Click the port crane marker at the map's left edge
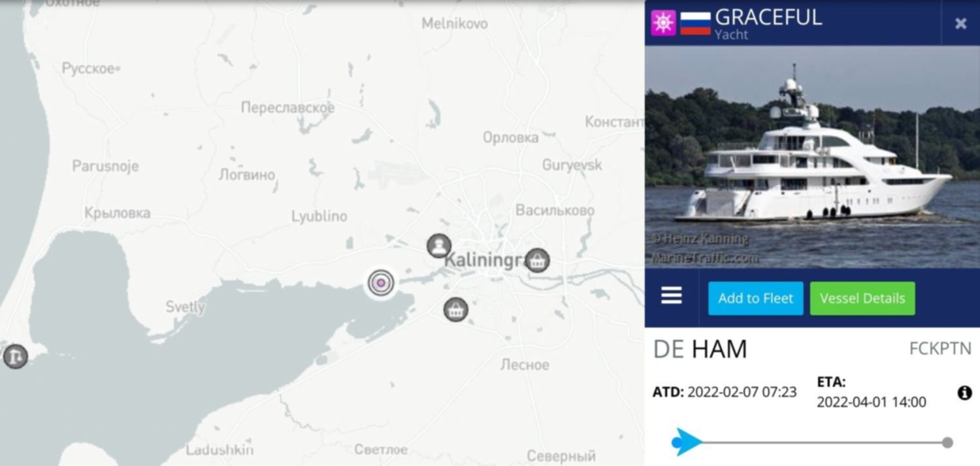The image size is (980, 466). point(15,356)
